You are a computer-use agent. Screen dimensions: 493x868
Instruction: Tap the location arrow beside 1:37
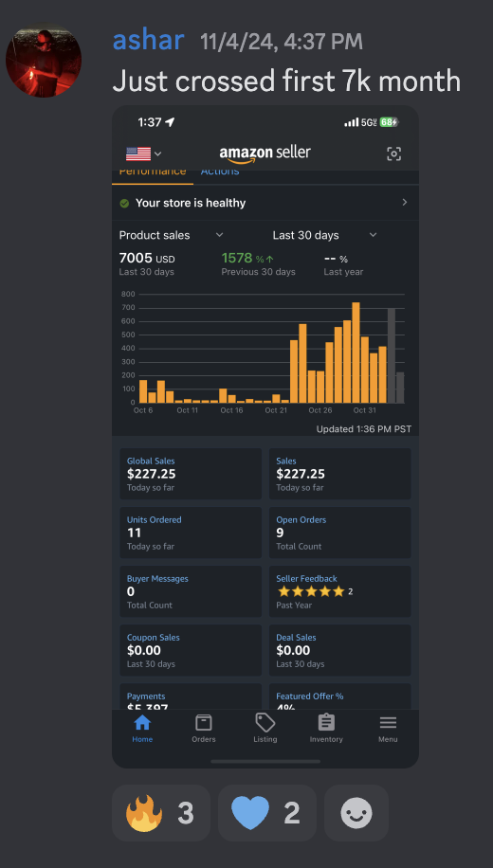coord(170,122)
